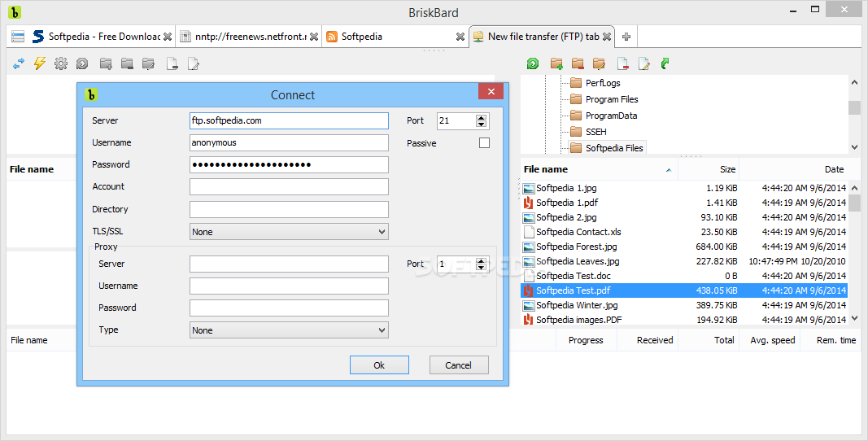Close the Softpedia - Free Download tab
The width and height of the screenshot is (868, 441).
coord(168,37)
